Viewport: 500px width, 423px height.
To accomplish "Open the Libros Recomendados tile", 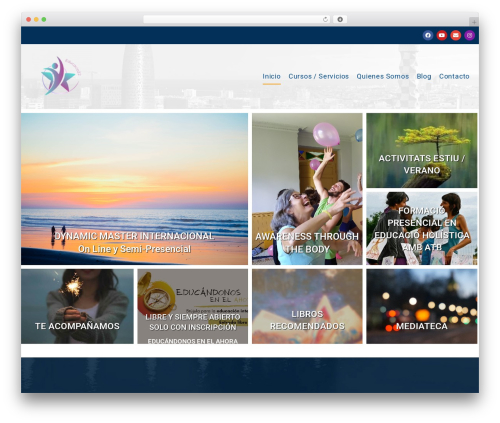I will (x=307, y=306).
